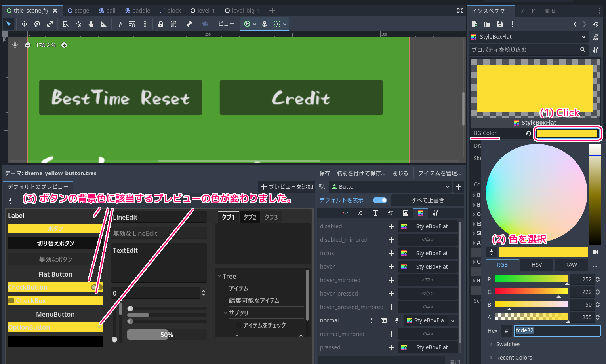Open the skeleton bone options icon
Screen dimensions: 606x364
click(x=189, y=24)
